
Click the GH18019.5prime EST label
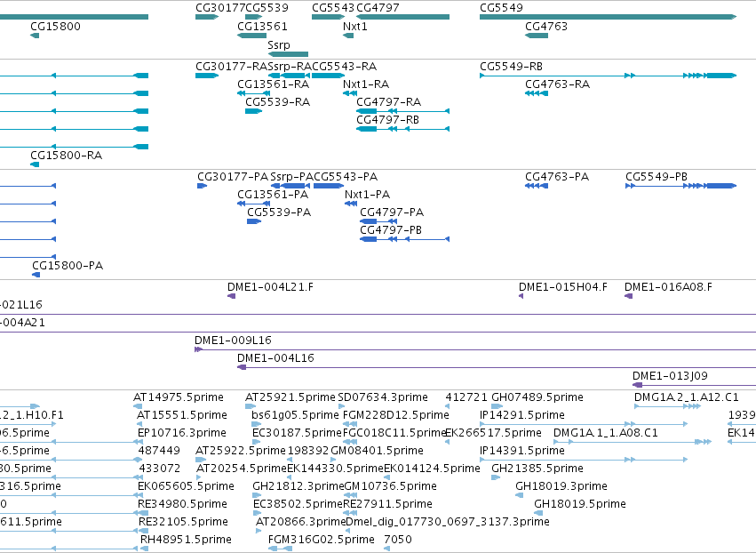(x=580, y=504)
